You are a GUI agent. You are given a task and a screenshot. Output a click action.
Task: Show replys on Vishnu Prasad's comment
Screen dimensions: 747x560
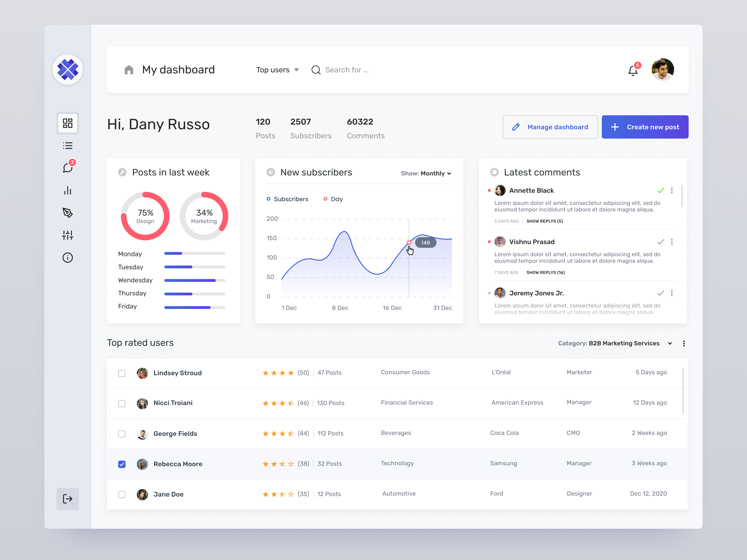coord(545,272)
